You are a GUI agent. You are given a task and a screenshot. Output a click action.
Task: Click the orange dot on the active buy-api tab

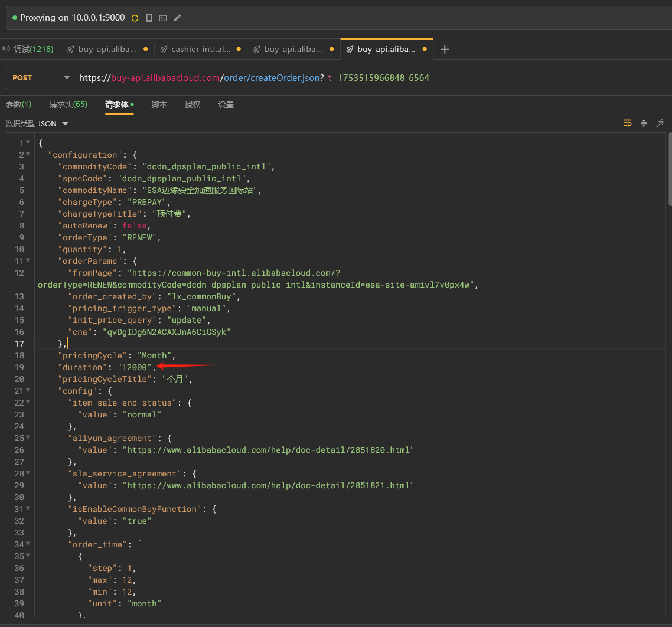pos(425,49)
